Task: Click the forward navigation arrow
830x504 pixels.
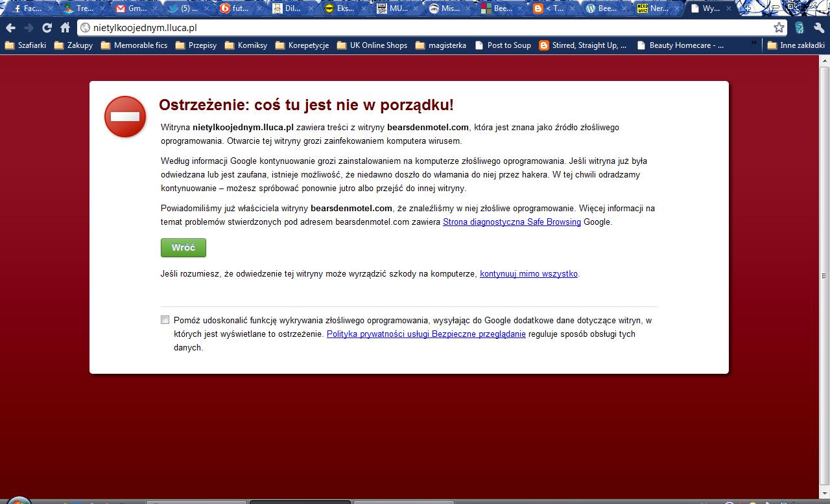Action: point(29,28)
